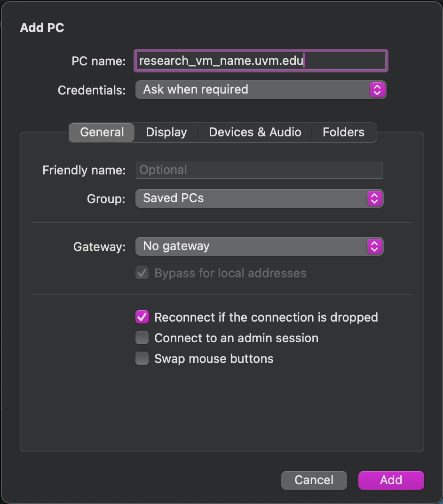Click the Friendly name input field
This screenshot has height=504, width=443.
point(259,170)
